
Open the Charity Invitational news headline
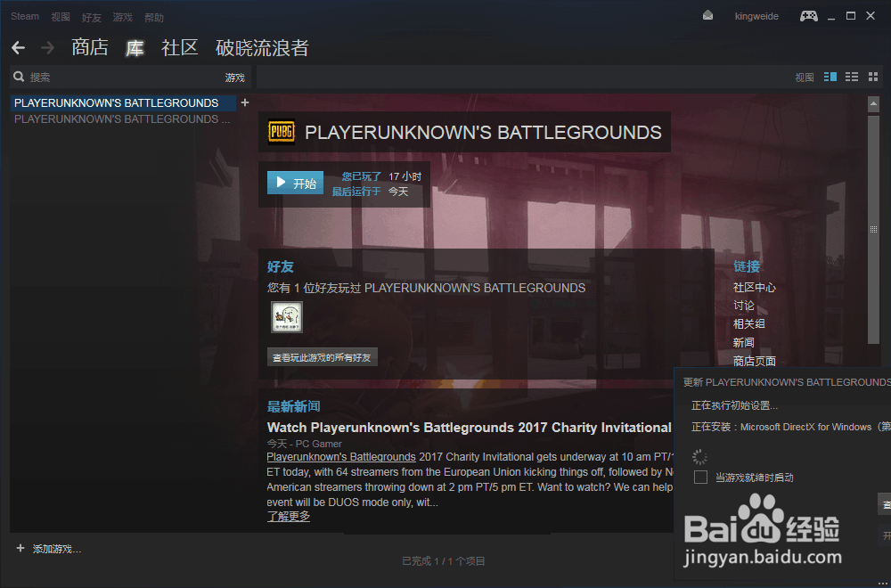(470, 428)
